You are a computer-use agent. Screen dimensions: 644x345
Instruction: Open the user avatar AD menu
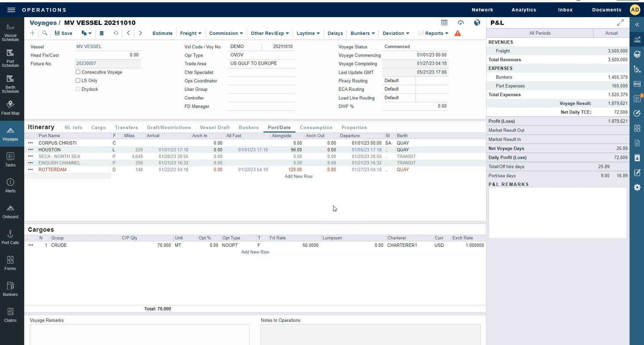pos(635,10)
